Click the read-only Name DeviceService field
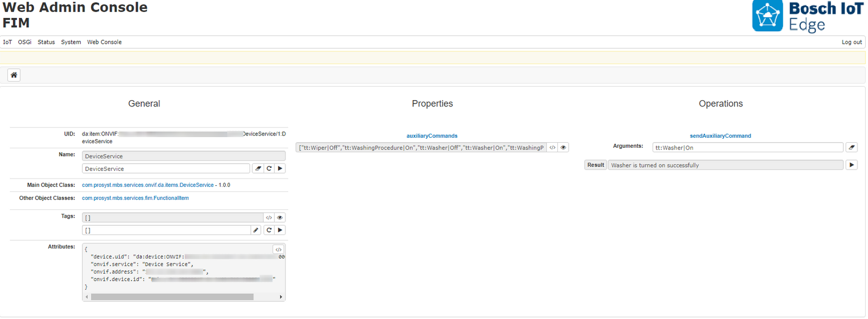Screen dimensions: 868x319 point(184,156)
